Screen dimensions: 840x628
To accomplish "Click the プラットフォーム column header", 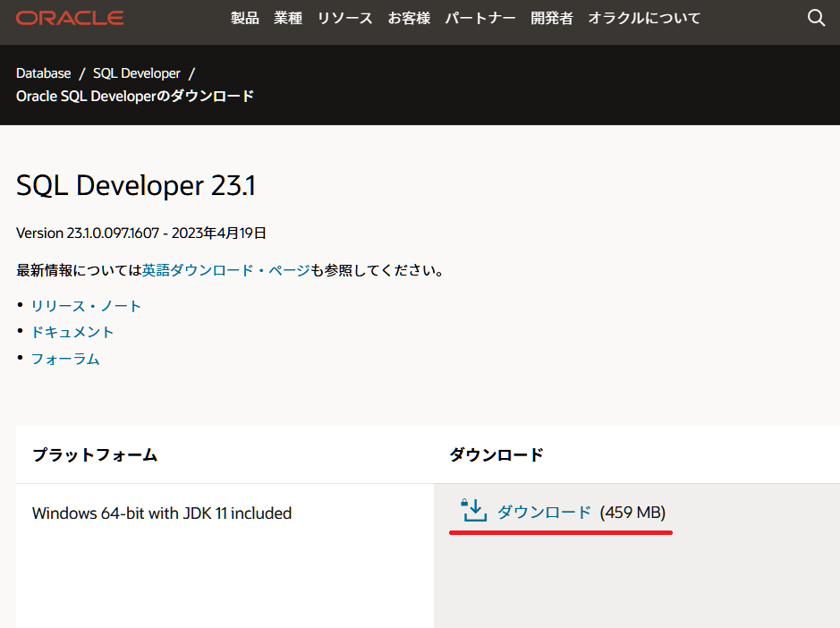I will 95,455.
